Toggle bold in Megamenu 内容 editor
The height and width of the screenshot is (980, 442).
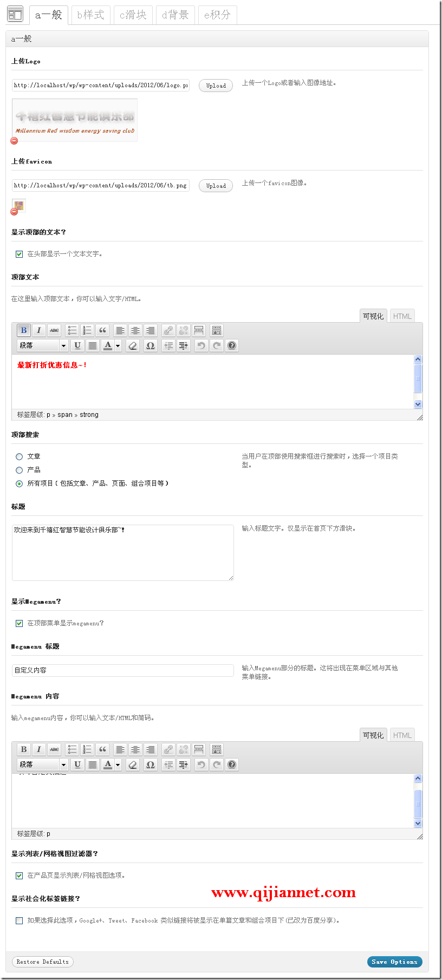click(x=24, y=749)
